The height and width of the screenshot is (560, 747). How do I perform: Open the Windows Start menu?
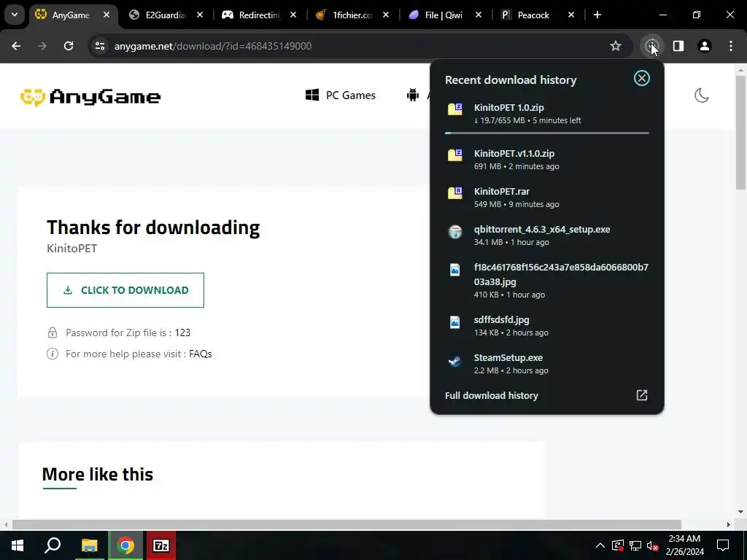pos(18,545)
